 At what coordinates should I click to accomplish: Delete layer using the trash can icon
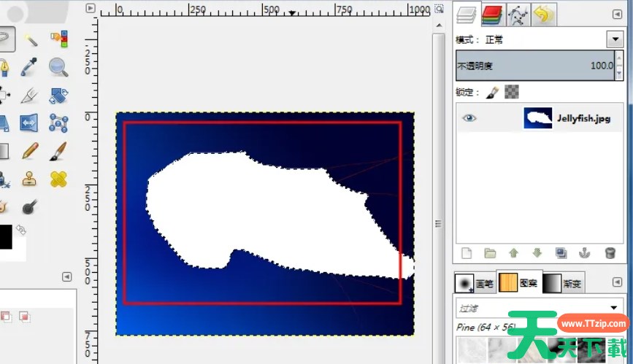click(610, 253)
